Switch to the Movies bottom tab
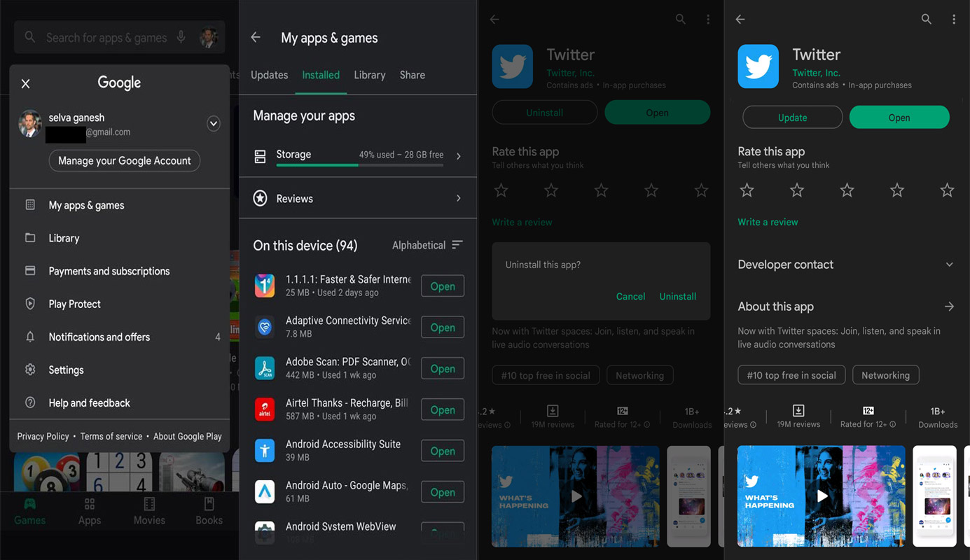This screenshot has width=970, height=560. coord(149,512)
